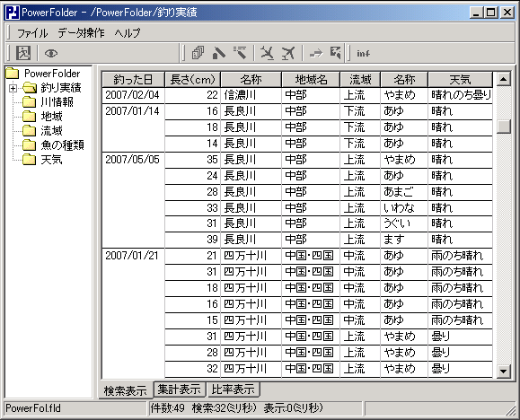
Task: Click the length cell showing 35
Action: [193, 160]
